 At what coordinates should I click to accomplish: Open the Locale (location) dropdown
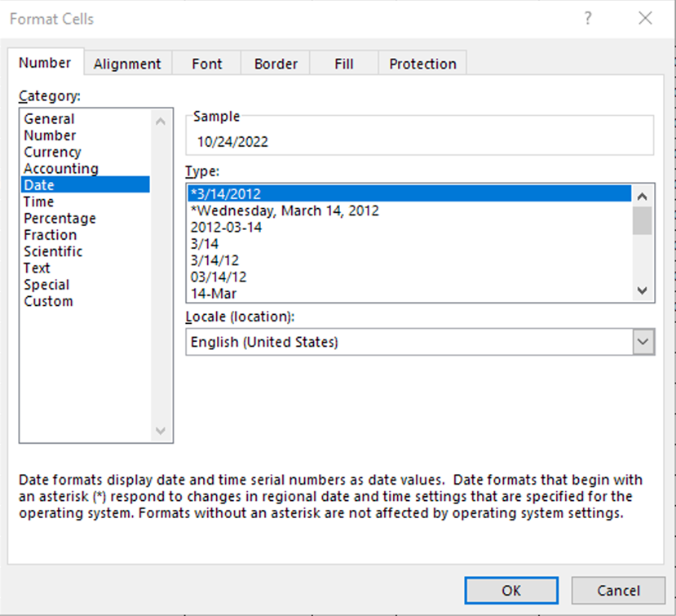[x=643, y=342]
